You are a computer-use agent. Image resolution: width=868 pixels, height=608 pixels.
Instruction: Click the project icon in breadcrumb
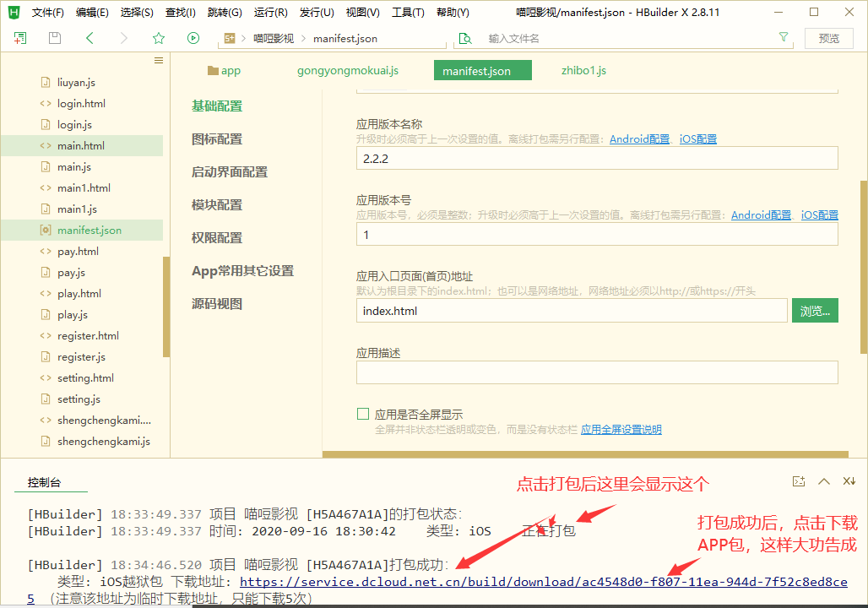(230, 38)
